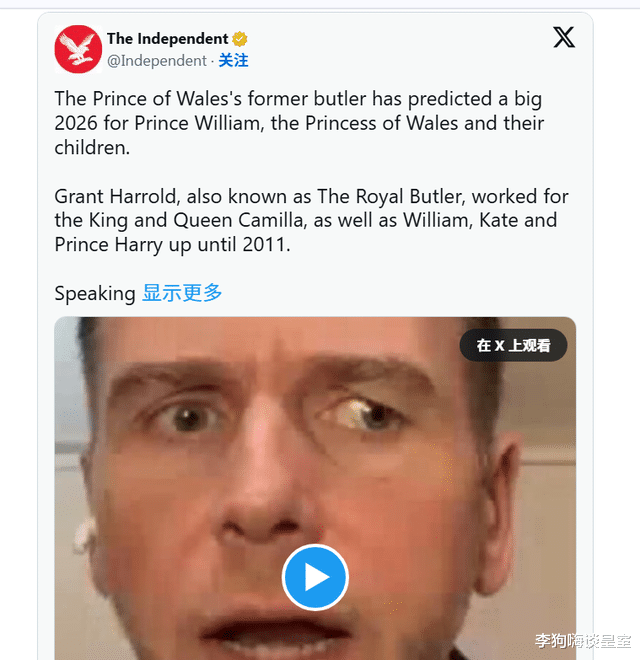Click the @Independent handle
The image size is (640, 660).
point(156,60)
